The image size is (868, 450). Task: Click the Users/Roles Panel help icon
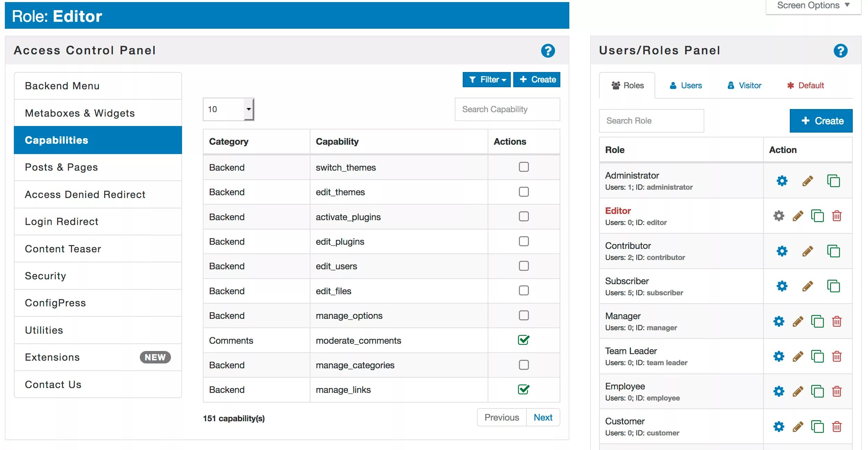click(x=840, y=51)
